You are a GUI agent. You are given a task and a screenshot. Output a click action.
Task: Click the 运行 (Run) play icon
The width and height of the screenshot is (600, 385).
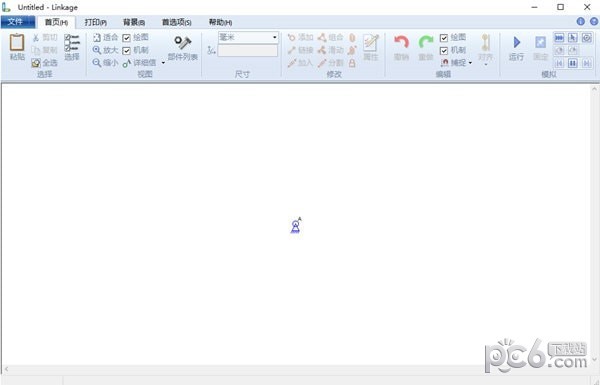tap(517, 42)
